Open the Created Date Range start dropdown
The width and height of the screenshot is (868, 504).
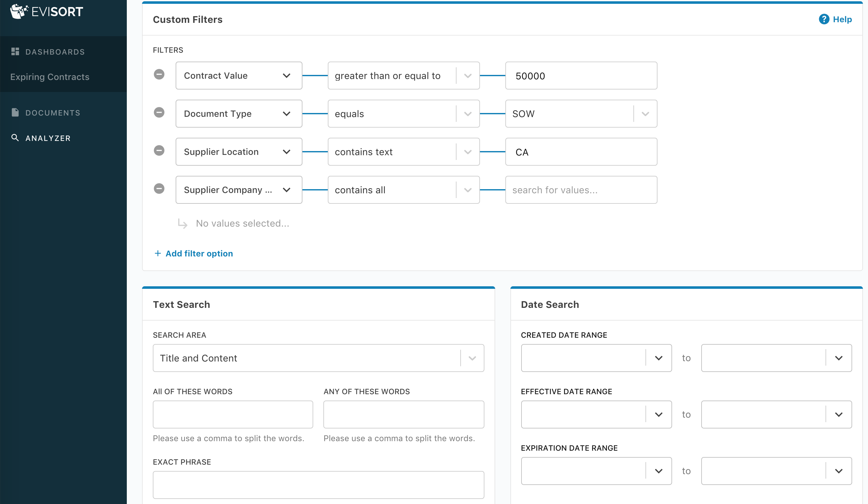point(658,358)
